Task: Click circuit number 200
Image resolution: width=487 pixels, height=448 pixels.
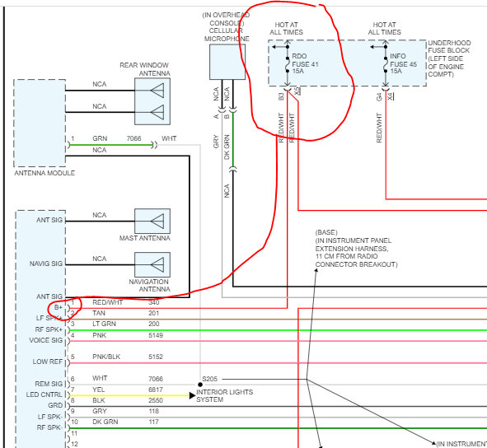Action: point(154,324)
